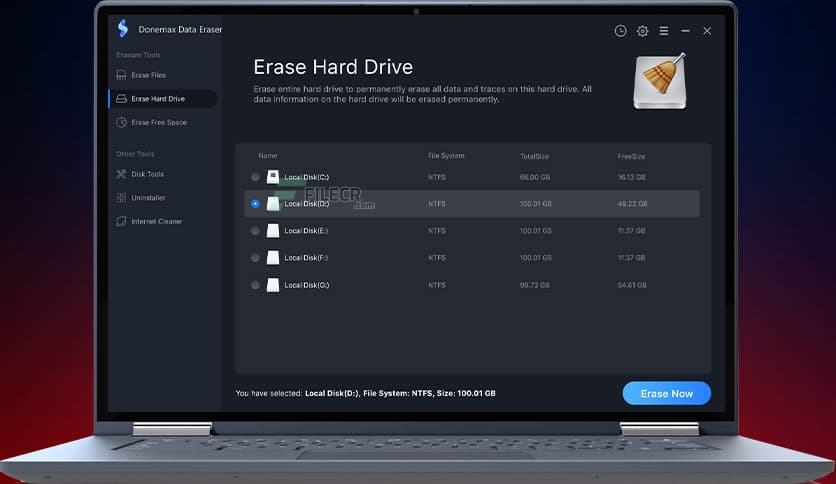Click the broom hard drive illustration
836x484 pixels.
tap(660, 81)
